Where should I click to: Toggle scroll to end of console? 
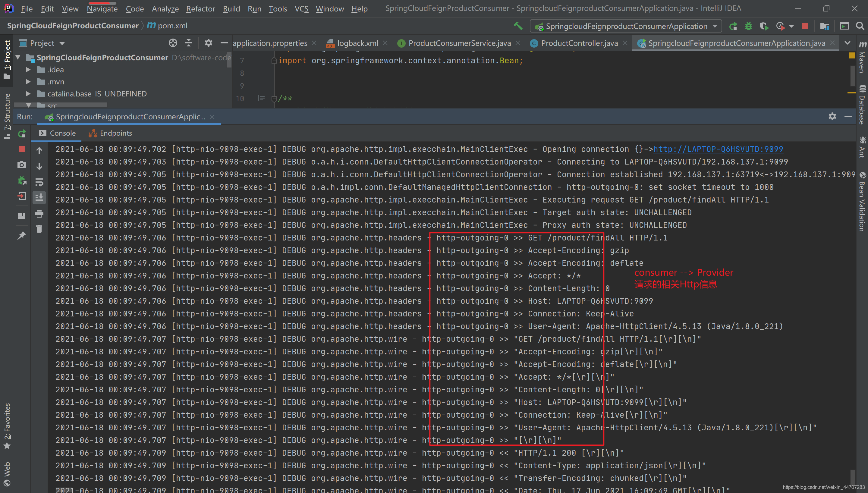(x=39, y=197)
